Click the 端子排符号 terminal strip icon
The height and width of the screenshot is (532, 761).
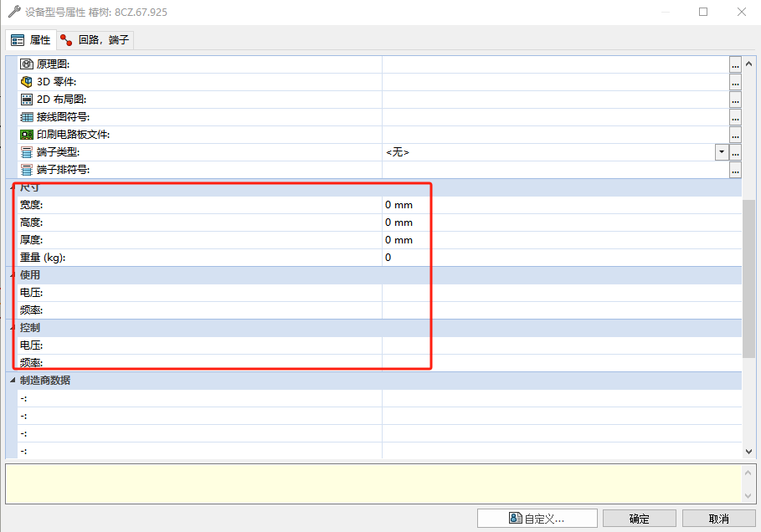click(26, 169)
